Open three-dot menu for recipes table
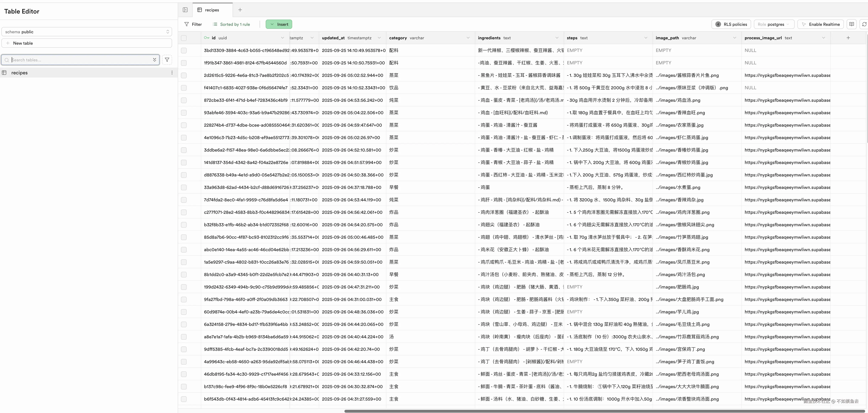The height and width of the screenshot is (413, 868). click(172, 73)
